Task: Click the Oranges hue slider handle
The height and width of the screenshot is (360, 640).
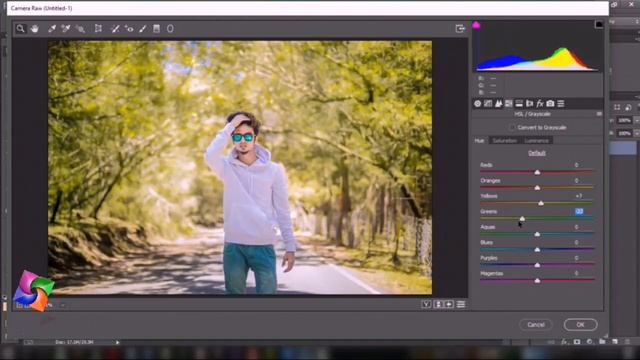Action: 537,188
